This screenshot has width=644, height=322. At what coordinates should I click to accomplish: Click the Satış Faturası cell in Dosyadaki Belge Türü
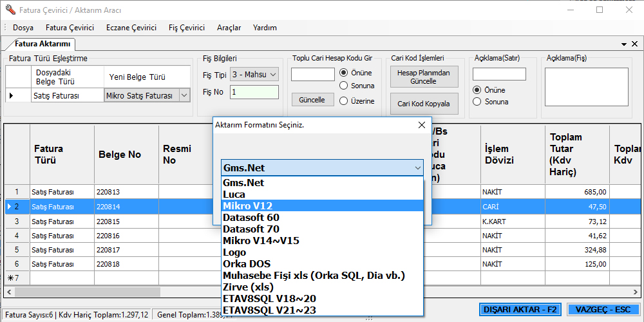pos(68,96)
